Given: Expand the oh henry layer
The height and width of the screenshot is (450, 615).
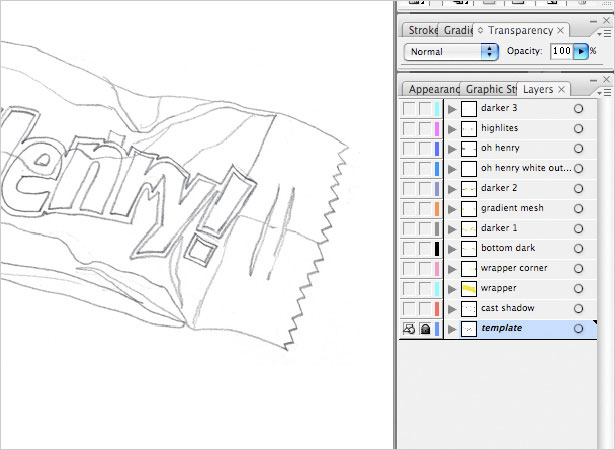Looking at the screenshot, I should click(452, 149).
